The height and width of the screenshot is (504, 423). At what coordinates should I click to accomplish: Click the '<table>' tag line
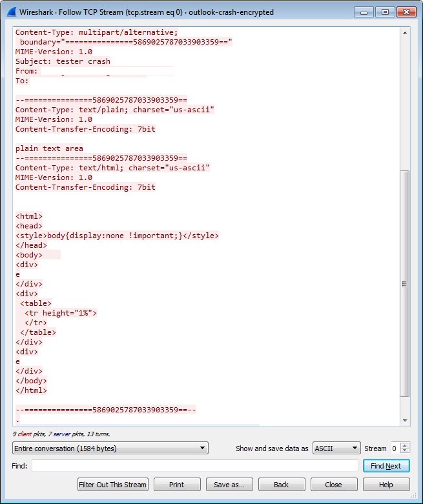point(36,303)
